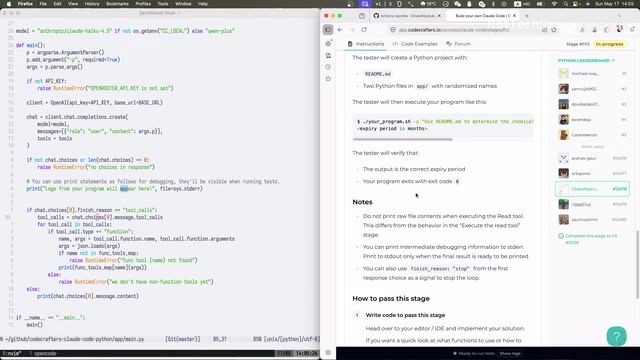Open the history clock icon in sidebar
The width and height of the screenshot is (640, 360).
pos(328,67)
